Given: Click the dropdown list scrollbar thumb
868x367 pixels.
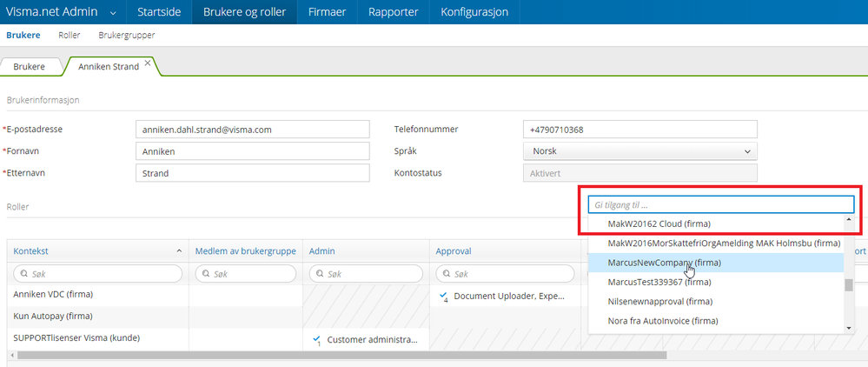Looking at the screenshot, I should point(849,285).
